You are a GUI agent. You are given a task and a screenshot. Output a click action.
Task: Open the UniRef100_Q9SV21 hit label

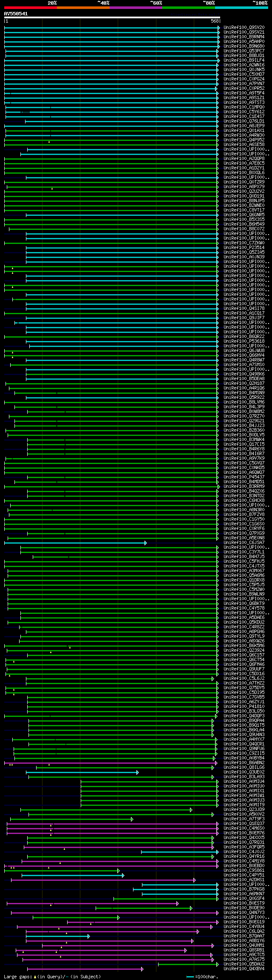coord(244,32)
